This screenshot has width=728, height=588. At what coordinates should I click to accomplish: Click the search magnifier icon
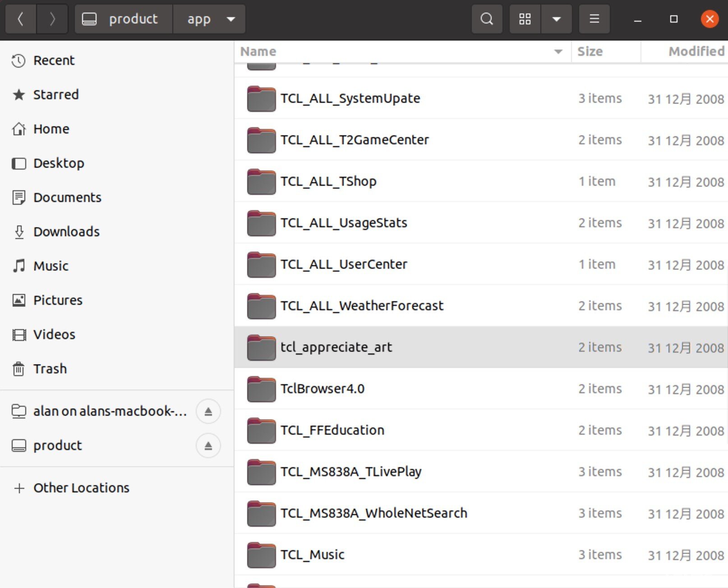487,19
